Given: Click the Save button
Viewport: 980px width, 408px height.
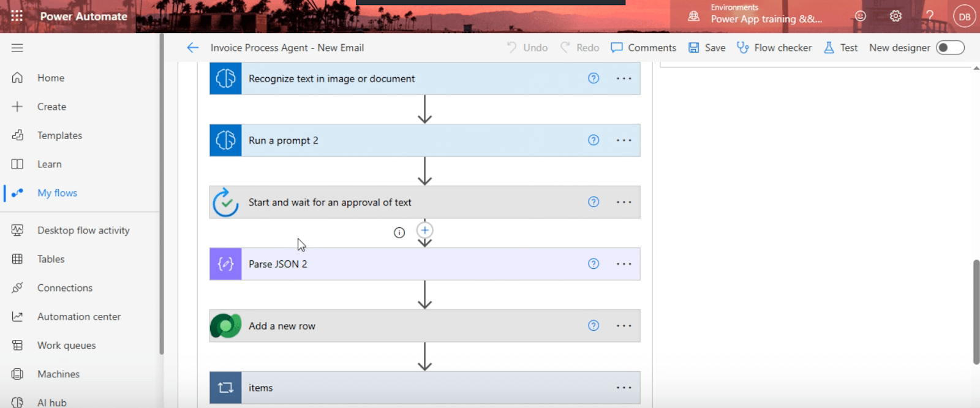Looking at the screenshot, I should point(707,48).
